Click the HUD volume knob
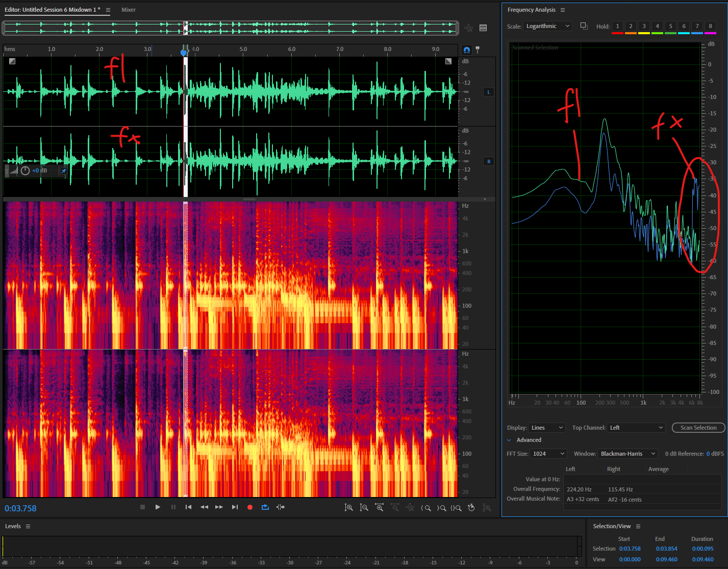Image resolution: width=728 pixels, height=569 pixels. pos(25,170)
